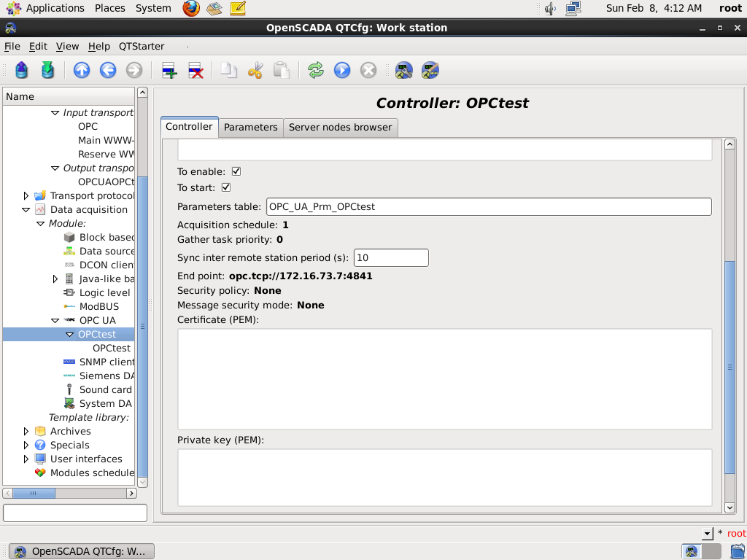Uncheck the To enable checkbox

click(x=236, y=172)
